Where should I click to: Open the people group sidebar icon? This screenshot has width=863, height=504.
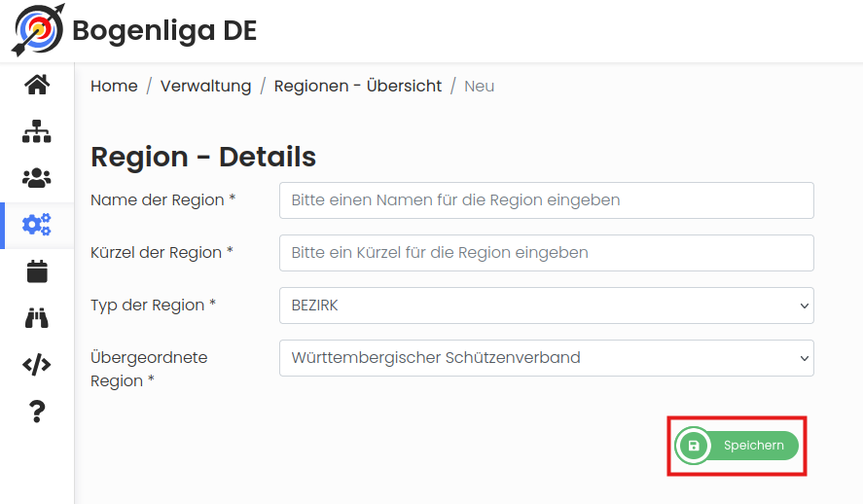[x=37, y=178]
